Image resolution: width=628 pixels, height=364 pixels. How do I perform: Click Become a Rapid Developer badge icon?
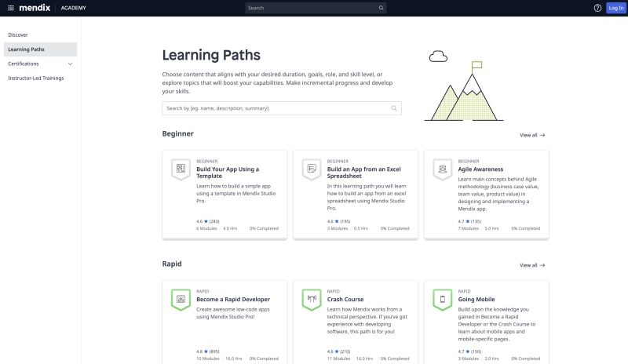(181, 300)
